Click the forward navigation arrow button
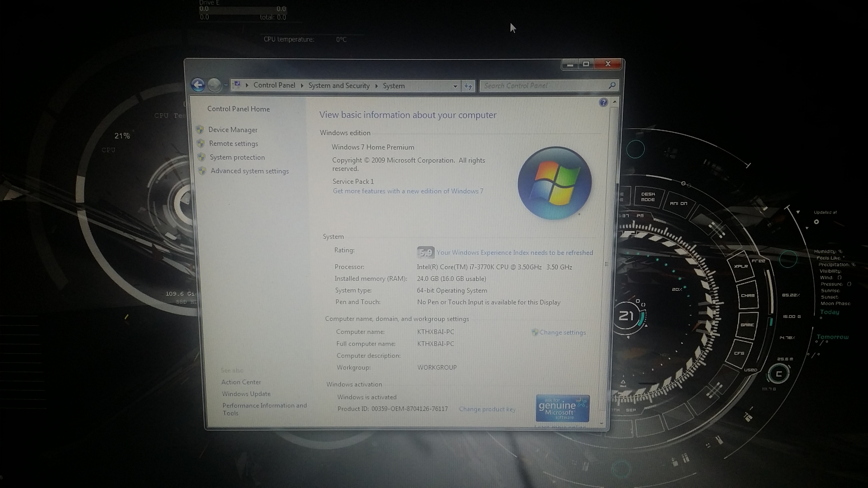This screenshot has height=488, width=868. point(214,85)
